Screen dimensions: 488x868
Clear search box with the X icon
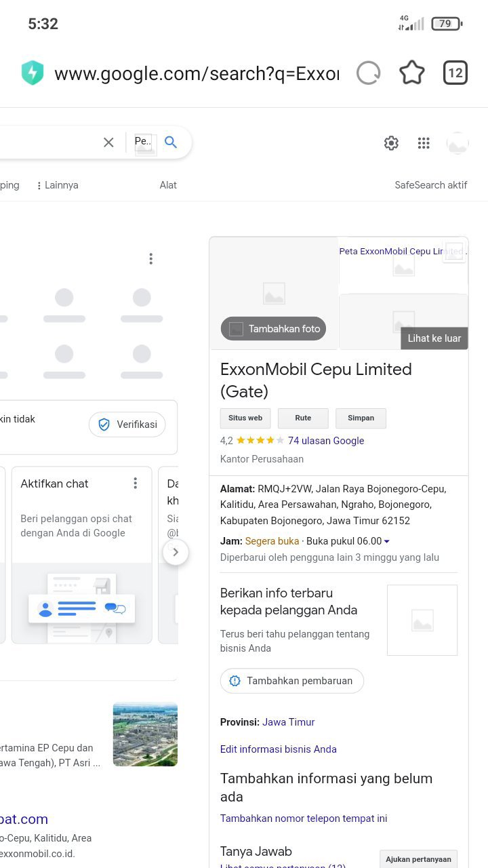click(x=108, y=142)
